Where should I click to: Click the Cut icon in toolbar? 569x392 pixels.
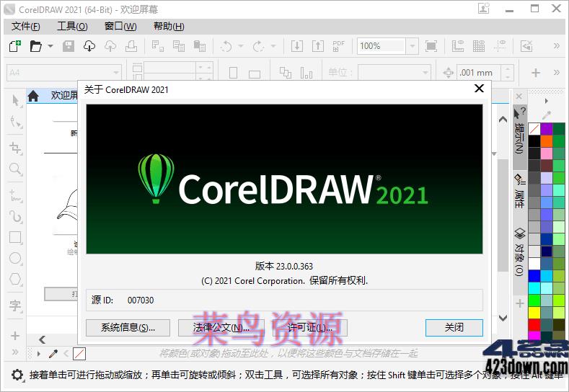pyautogui.click(x=157, y=46)
